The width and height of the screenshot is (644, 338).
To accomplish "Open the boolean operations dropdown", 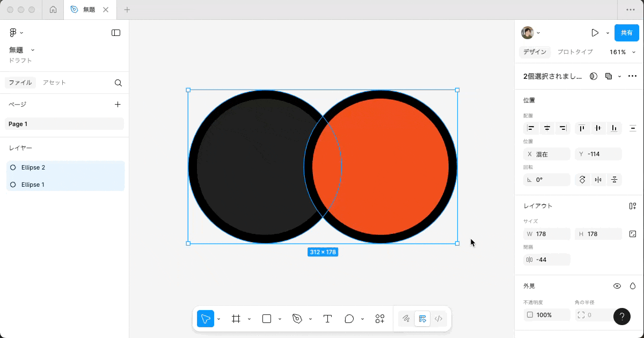I will pos(618,76).
